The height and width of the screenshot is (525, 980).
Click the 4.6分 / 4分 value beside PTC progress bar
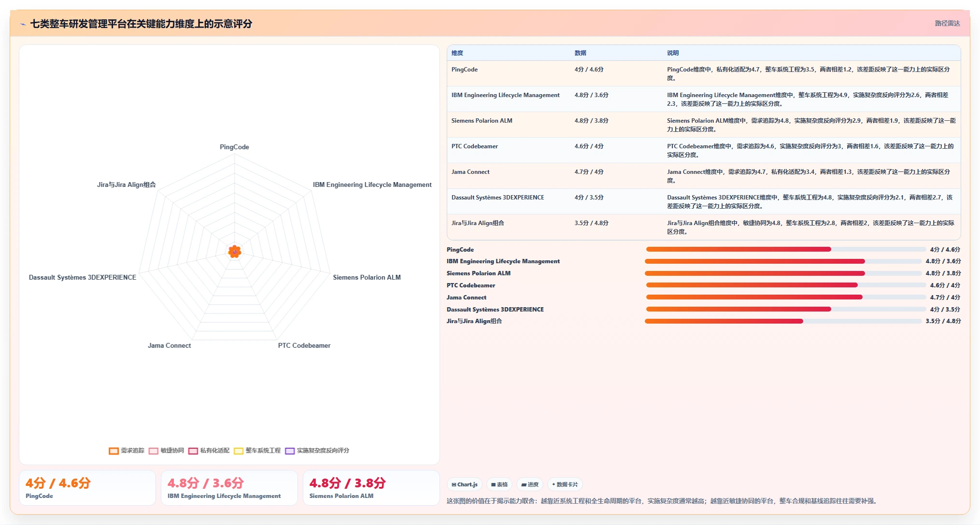[945, 285]
